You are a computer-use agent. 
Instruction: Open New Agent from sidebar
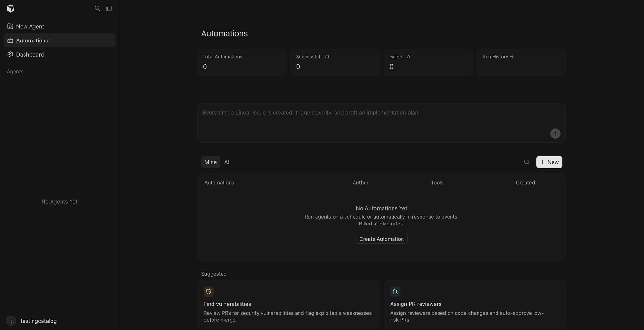(x=59, y=26)
